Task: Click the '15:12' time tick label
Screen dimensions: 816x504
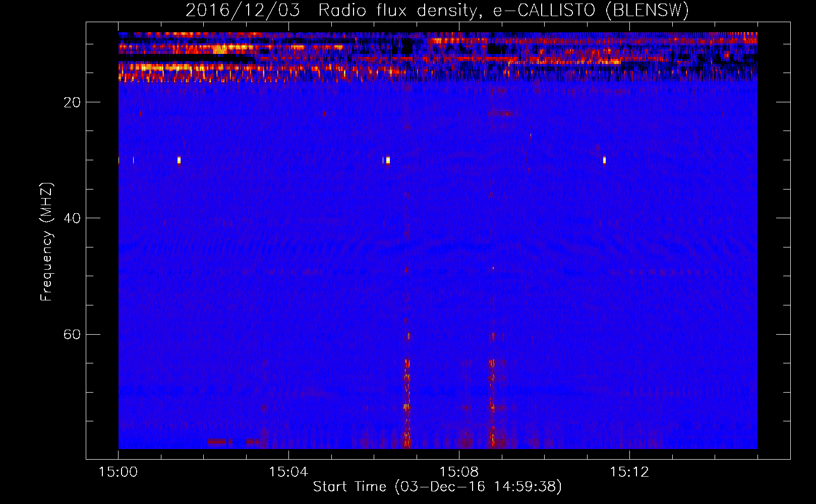Action: point(629,472)
